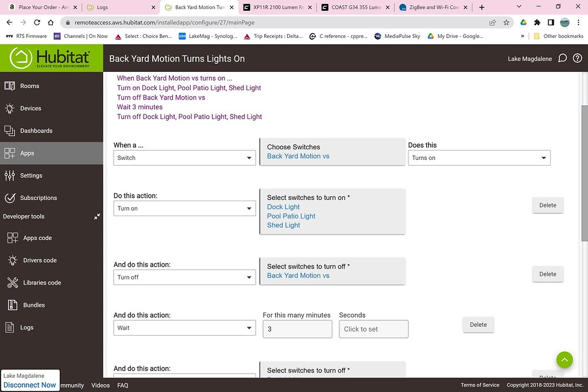Collapse the Developer tools section

pyautogui.click(x=97, y=217)
